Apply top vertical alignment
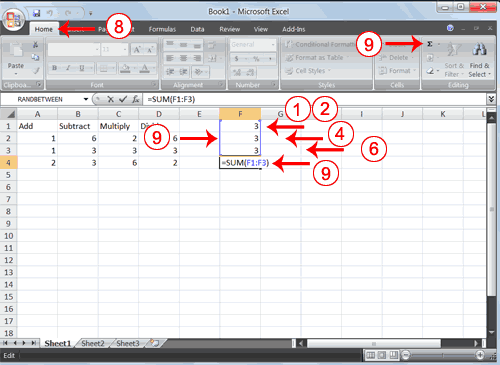This screenshot has height=365, width=500. (170, 44)
